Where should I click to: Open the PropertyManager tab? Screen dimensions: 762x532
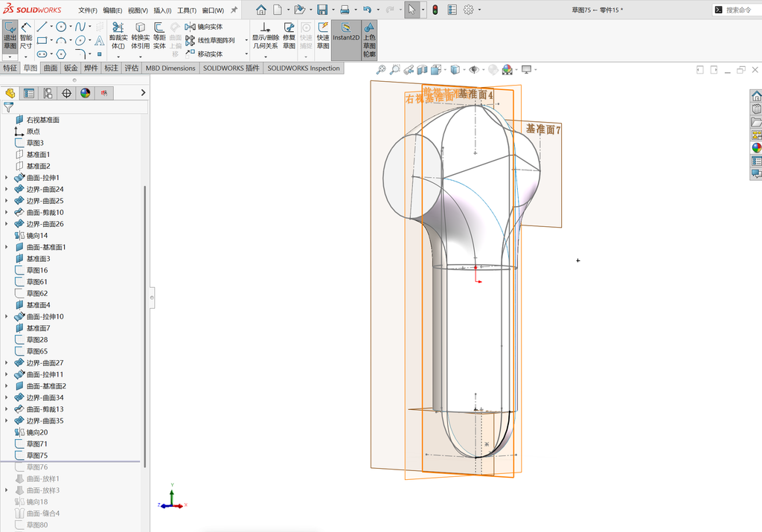(29, 93)
